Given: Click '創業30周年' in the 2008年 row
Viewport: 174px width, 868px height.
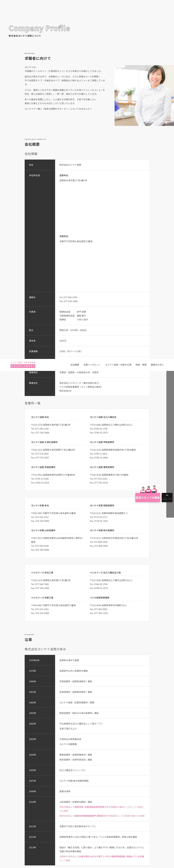Looking at the screenshot, I should tap(65, 791).
